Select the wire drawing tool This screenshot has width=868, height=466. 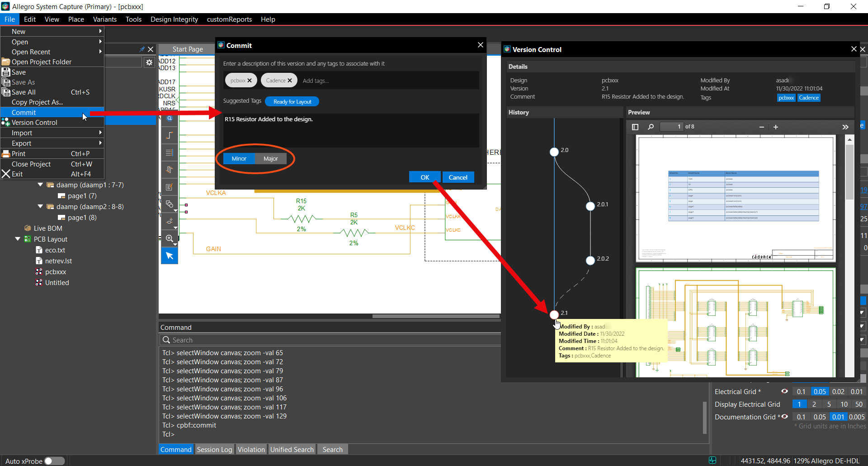[170, 136]
